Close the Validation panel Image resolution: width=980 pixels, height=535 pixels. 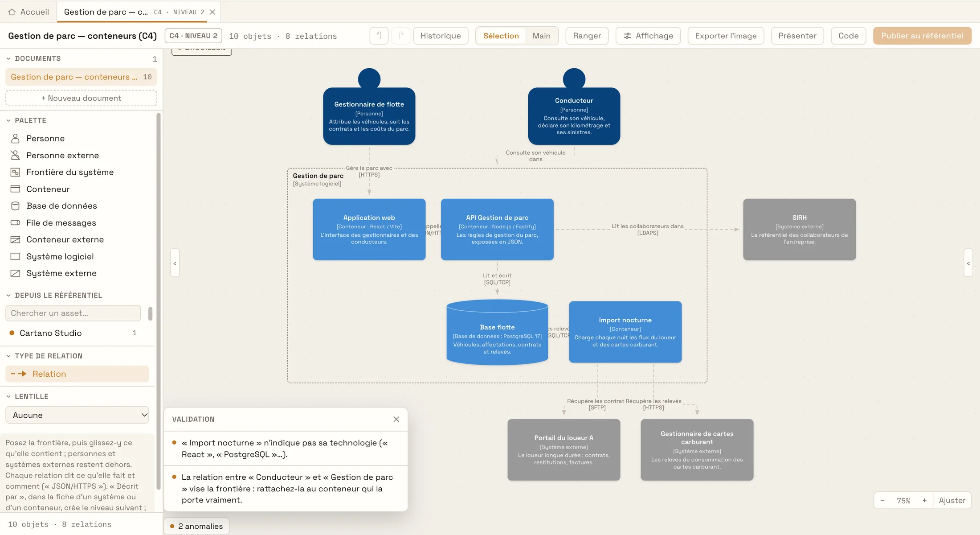(396, 419)
